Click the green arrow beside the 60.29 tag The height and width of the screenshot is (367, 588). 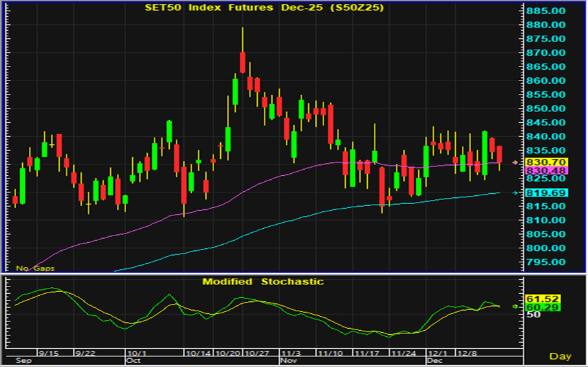pos(516,307)
